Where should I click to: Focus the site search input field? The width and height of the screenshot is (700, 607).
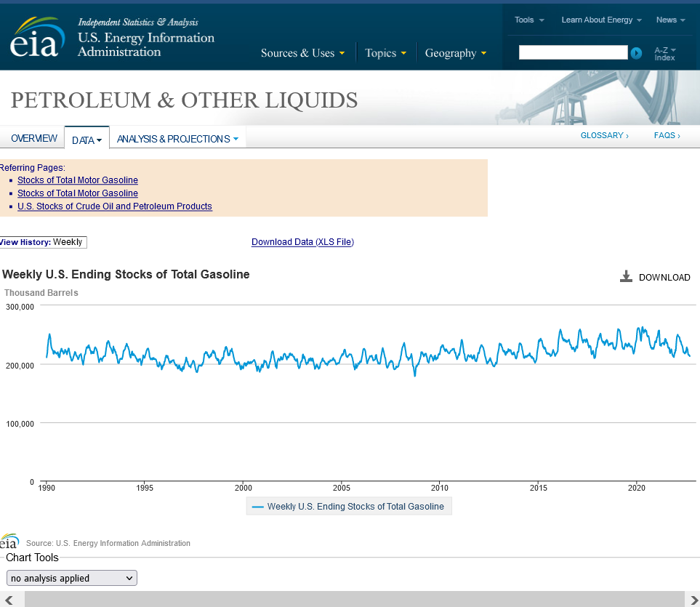coord(574,52)
